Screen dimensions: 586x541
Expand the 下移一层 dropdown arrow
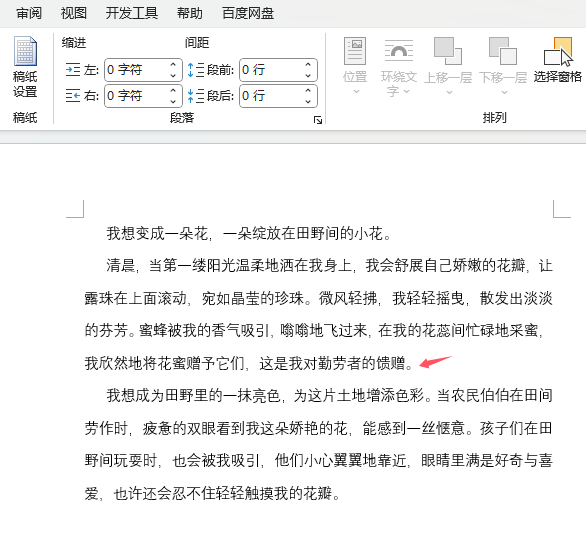click(x=504, y=92)
